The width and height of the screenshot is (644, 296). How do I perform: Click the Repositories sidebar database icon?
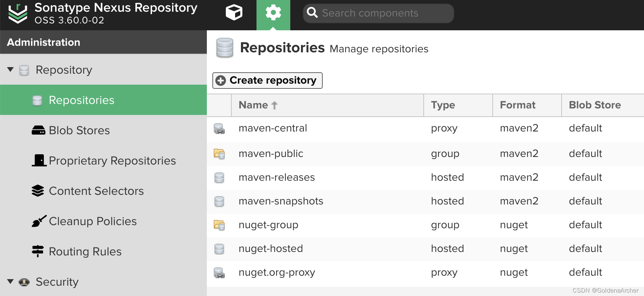click(x=37, y=101)
